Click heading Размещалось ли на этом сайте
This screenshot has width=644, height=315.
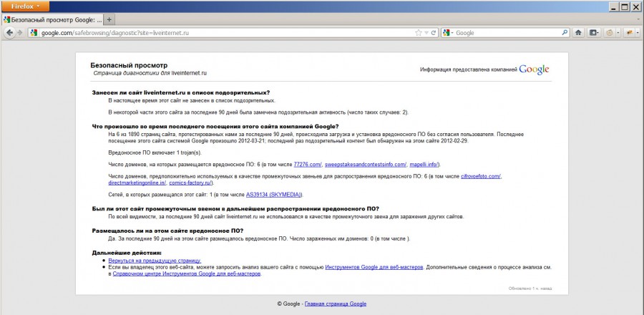[x=167, y=231]
